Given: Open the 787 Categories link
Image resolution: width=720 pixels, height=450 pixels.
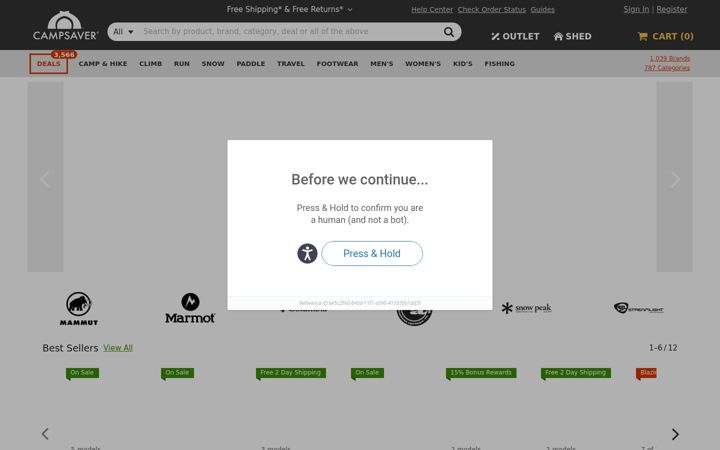Looking at the screenshot, I should pos(667,68).
